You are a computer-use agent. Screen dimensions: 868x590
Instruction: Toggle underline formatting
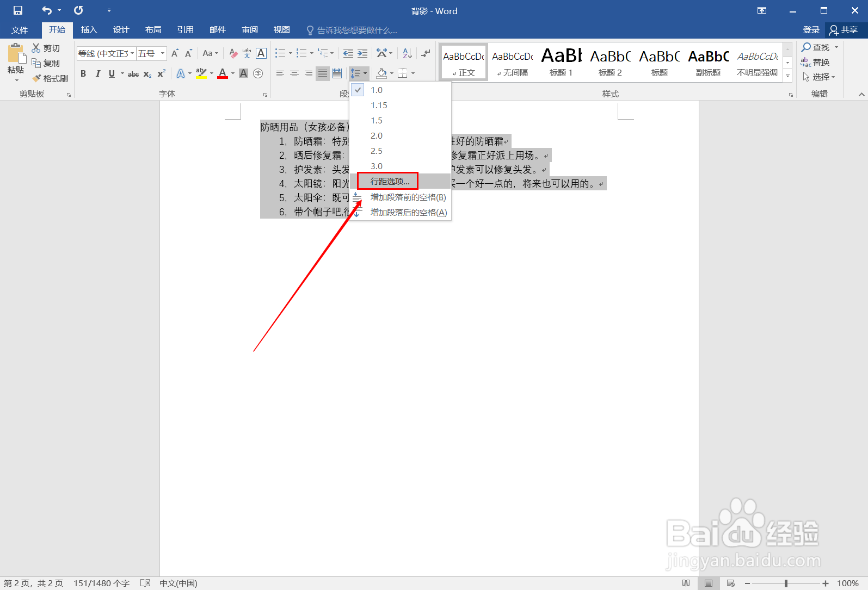click(x=112, y=73)
